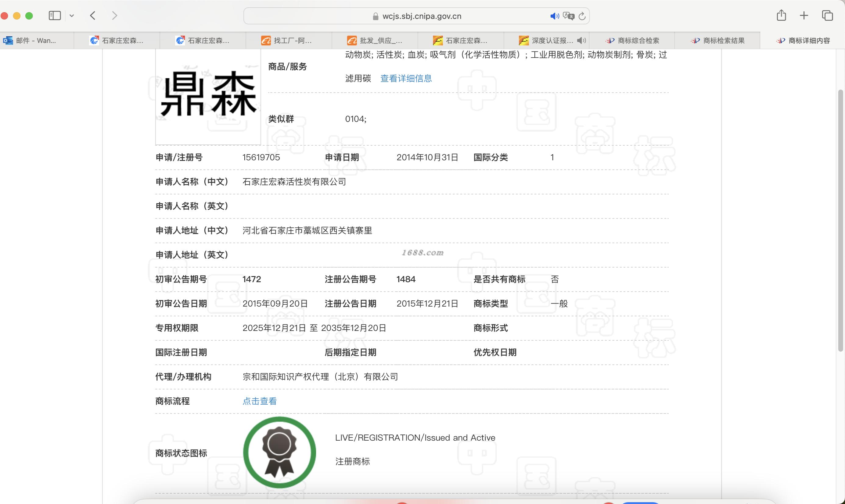Click the address bar showing wcjs.sbj.cnipa.gov.cn
This screenshot has width=845, height=504.
coord(422,16)
